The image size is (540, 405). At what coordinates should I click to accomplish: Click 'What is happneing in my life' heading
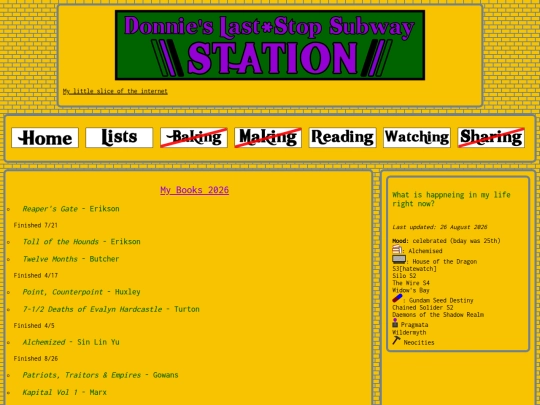451,199
